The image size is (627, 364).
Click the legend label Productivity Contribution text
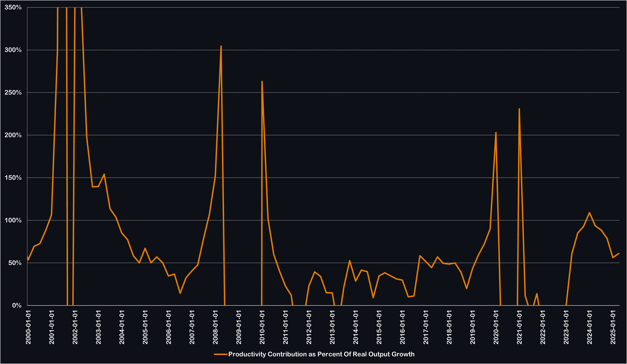[321, 354]
